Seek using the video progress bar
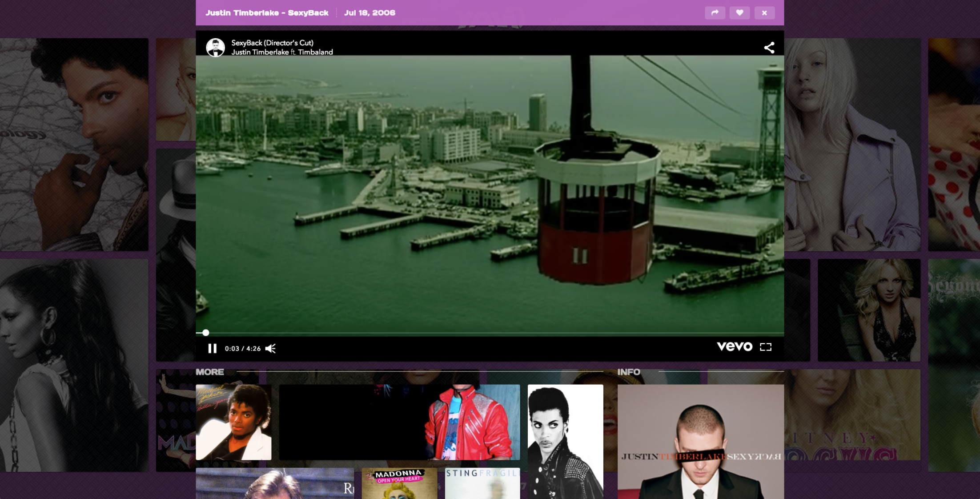The width and height of the screenshot is (980, 499). [x=490, y=333]
